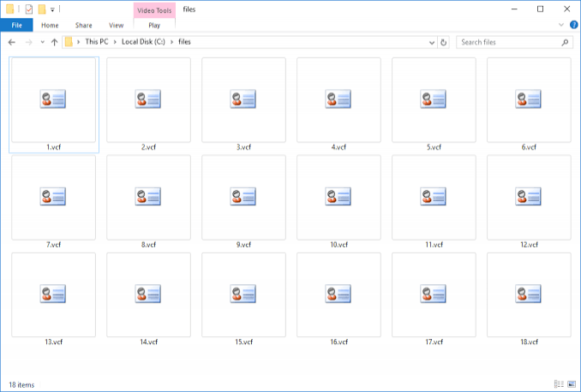Open the Share ribbon tab

(x=83, y=26)
